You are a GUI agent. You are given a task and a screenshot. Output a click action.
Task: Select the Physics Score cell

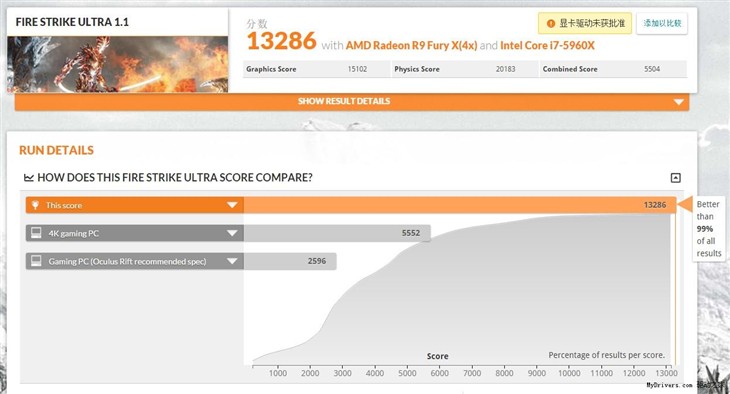465,69
